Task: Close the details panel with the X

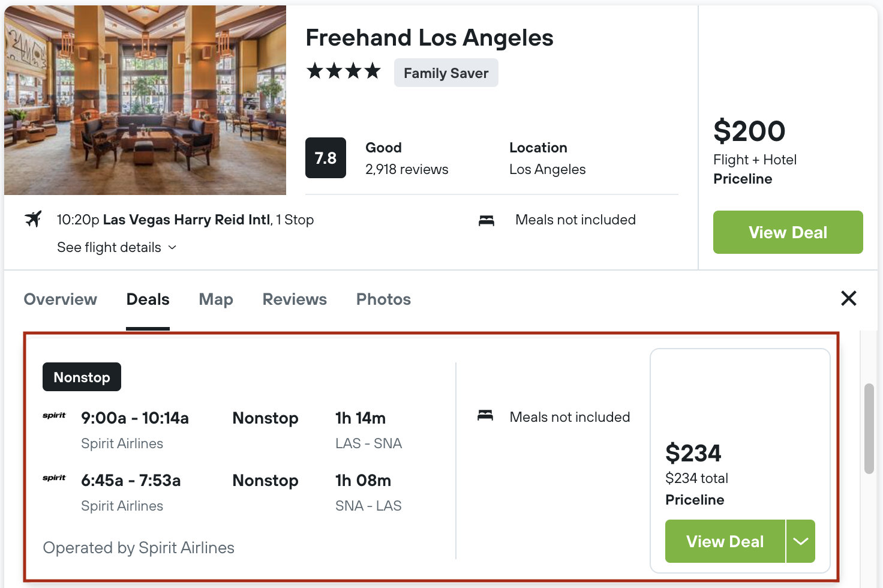Action: click(849, 298)
